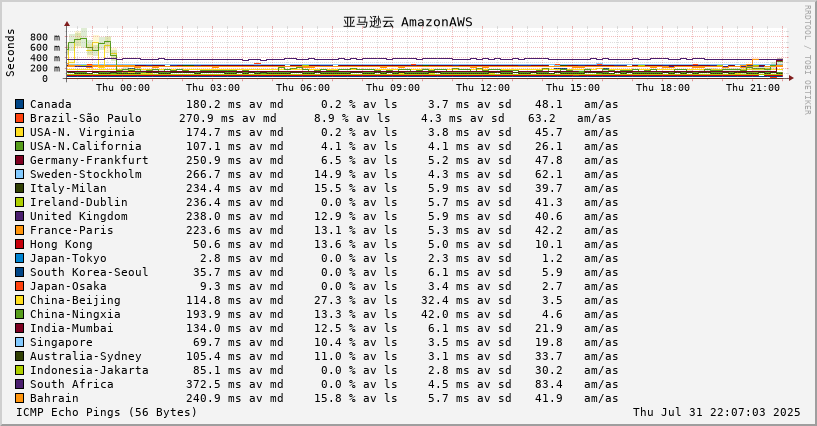Click the Thu 15:00 time axis label
The image size is (817, 426).
coord(573,87)
